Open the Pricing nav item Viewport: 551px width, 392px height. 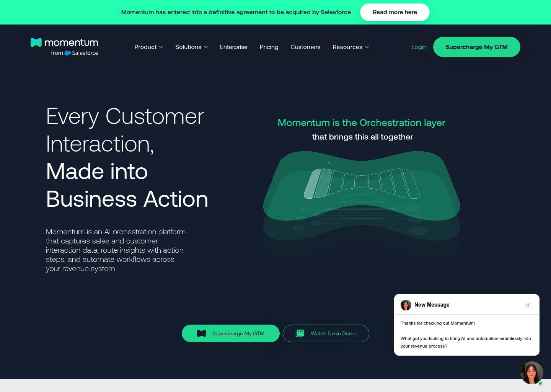(269, 47)
